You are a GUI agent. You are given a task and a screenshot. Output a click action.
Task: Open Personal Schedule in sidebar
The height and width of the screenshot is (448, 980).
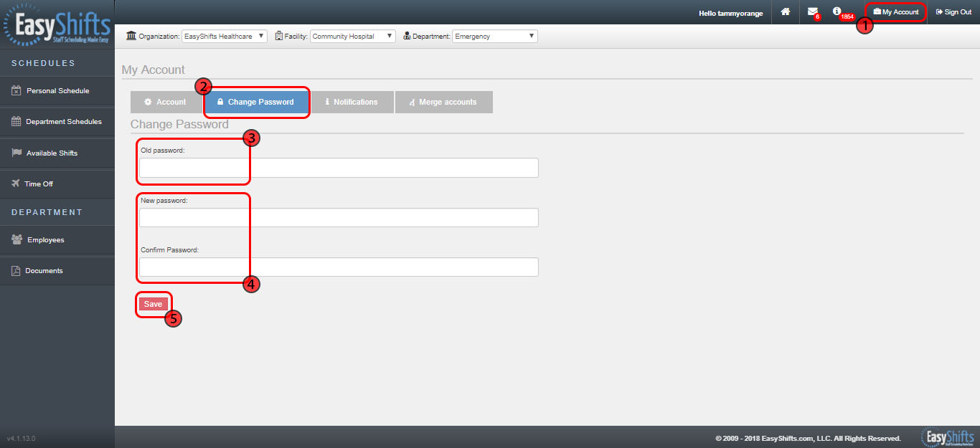point(57,91)
